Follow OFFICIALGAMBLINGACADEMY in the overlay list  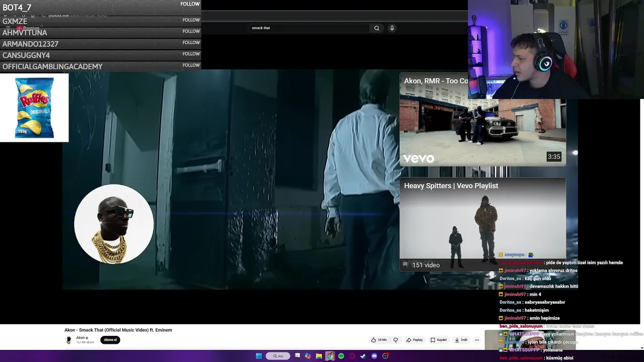point(191,65)
